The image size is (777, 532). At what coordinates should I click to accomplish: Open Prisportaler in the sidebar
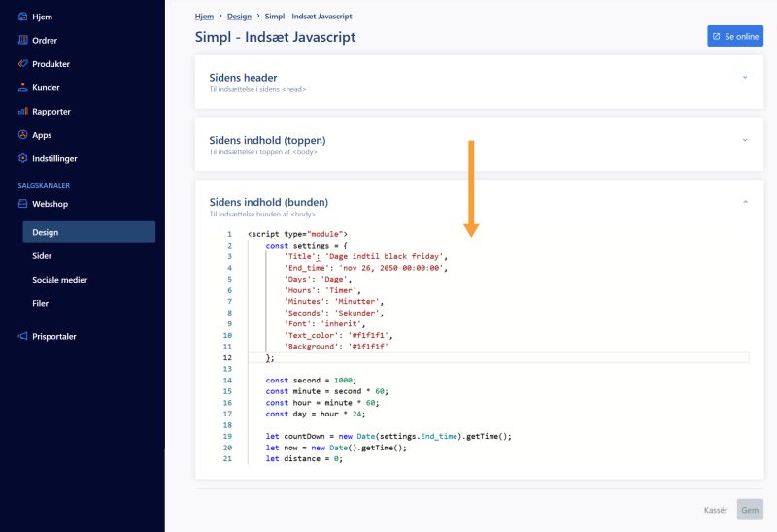pyautogui.click(x=54, y=336)
